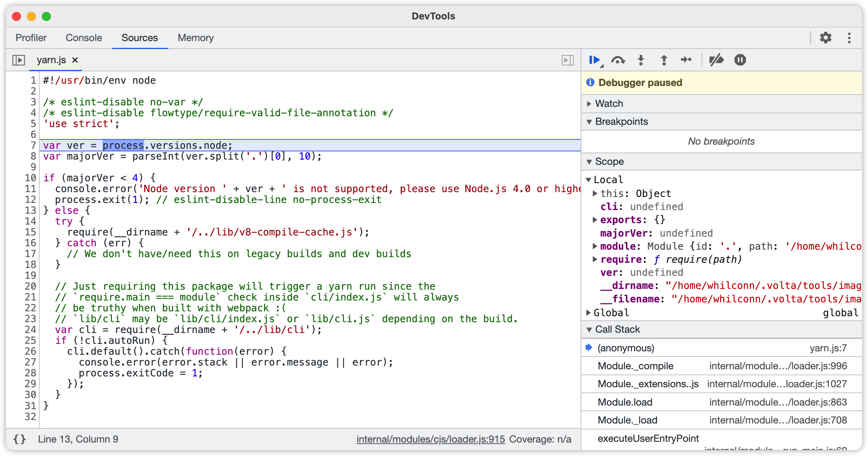Select the Module._extensions..js stack frame
Image resolution: width=868 pixels, height=456 pixels.
[722, 384]
